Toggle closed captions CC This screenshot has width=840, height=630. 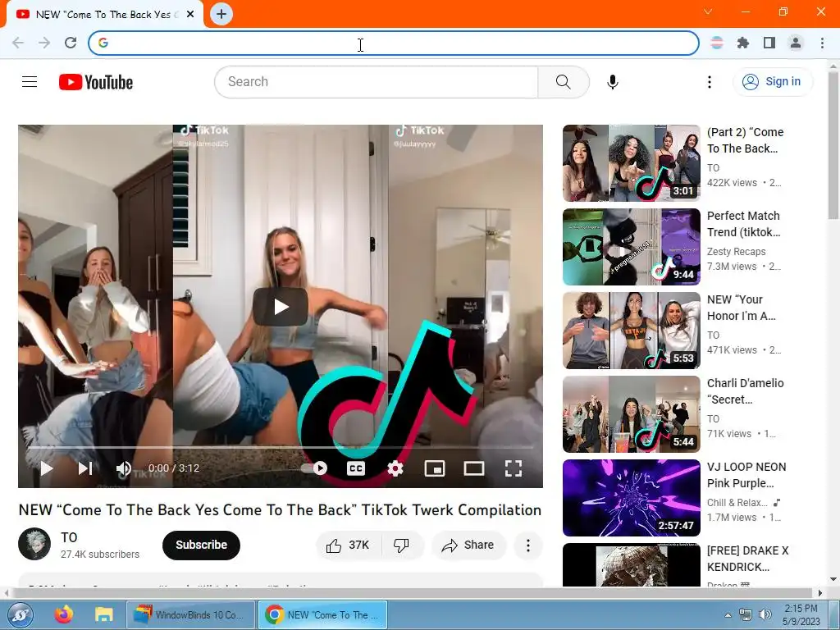click(356, 468)
